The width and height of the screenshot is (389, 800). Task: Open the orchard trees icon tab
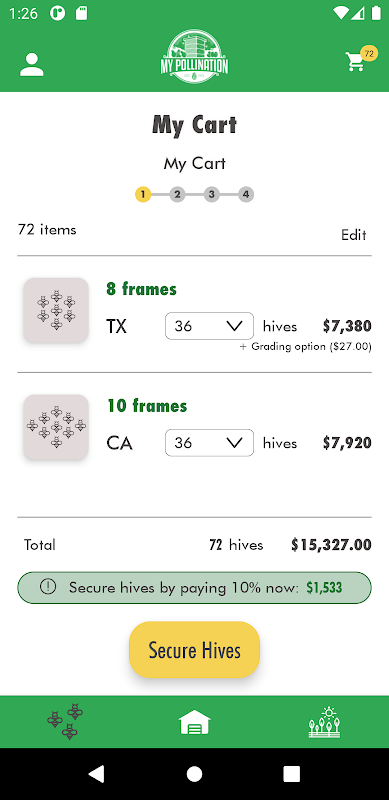click(324, 722)
